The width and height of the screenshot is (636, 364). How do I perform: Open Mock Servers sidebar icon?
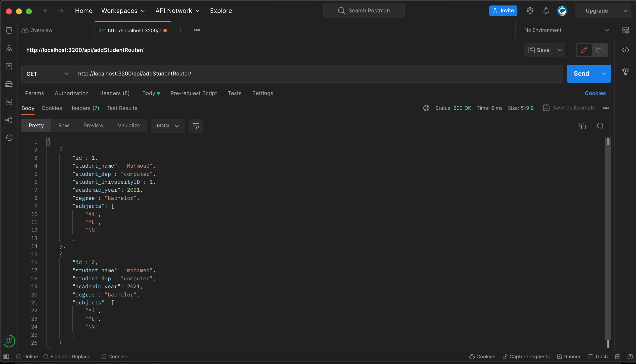[x=9, y=84]
